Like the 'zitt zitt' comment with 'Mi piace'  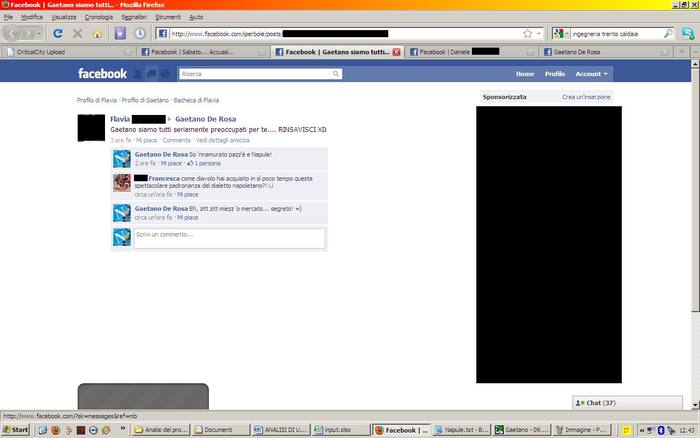(188, 217)
